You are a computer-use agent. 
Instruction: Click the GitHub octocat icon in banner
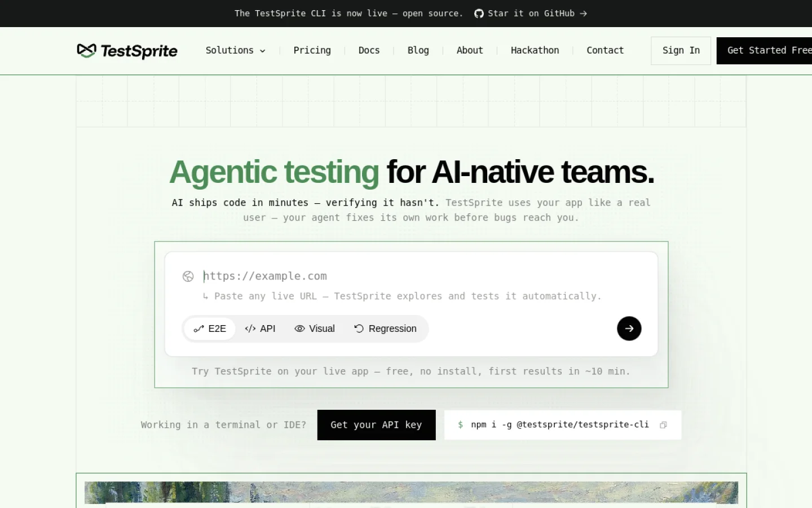(479, 14)
